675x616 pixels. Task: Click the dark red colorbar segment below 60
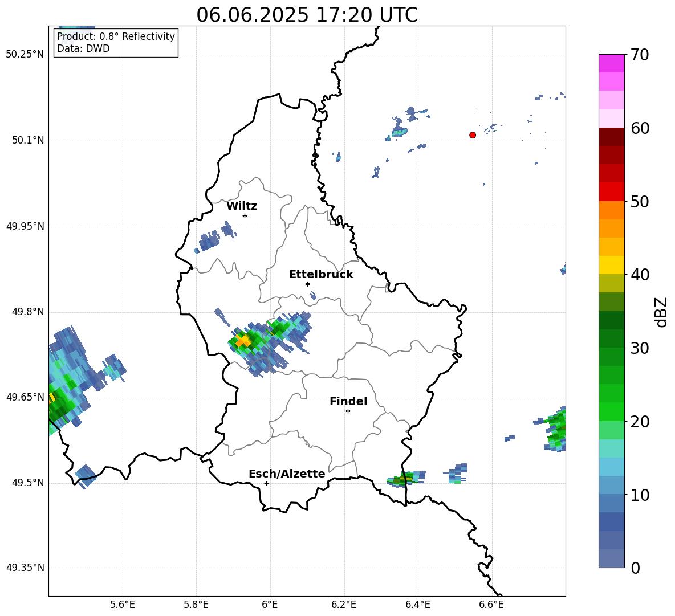click(611, 137)
